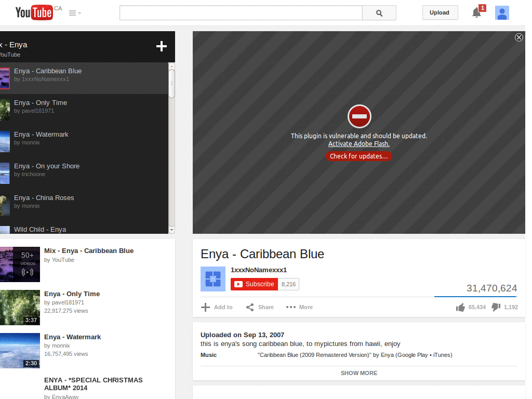This screenshot has width=532, height=399.
Task: Click playlist scrollbar down arrow
Action: pyautogui.click(x=171, y=230)
